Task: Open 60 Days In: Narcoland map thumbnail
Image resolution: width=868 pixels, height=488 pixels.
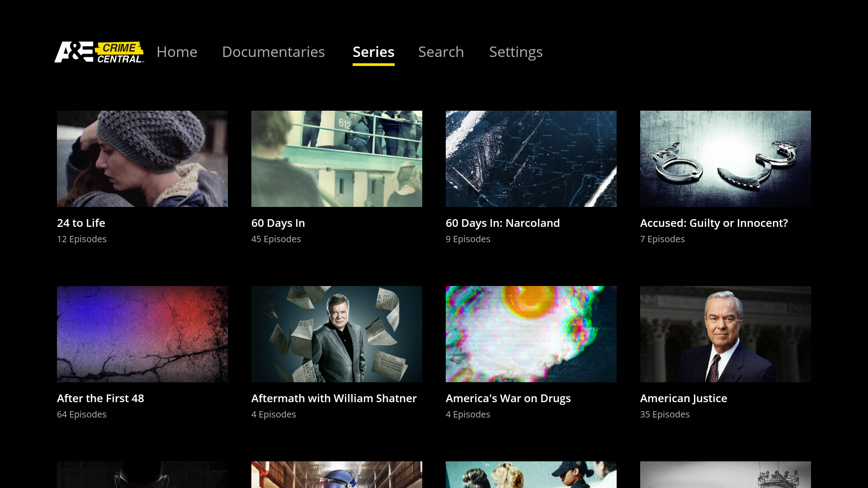Action: click(531, 159)
